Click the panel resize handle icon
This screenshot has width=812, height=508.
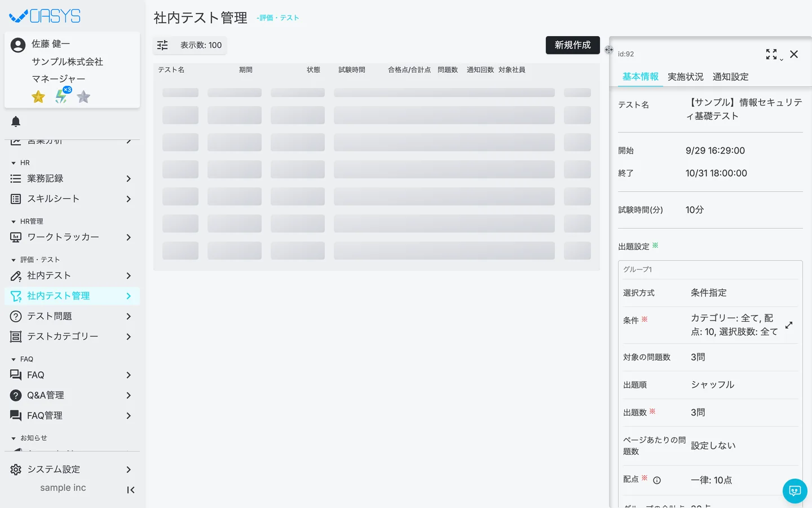[609, 50]
